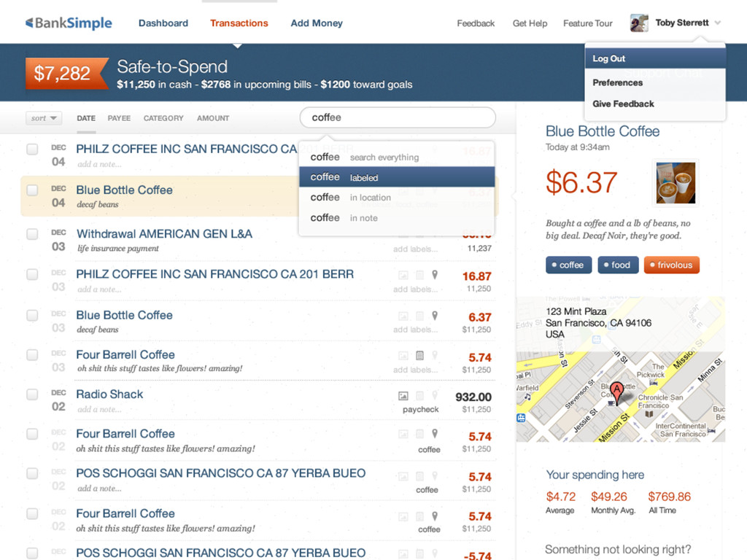Click the blue 'food' label tag

[x=618, y=265]
